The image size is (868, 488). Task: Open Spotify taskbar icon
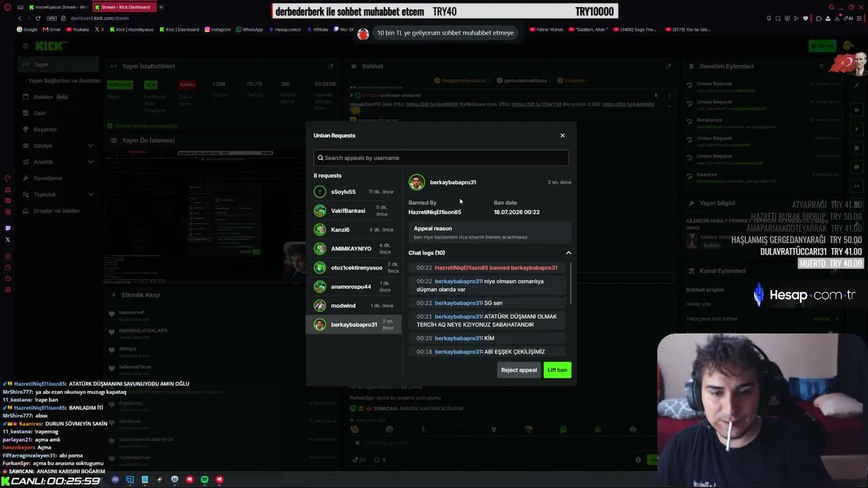(204, 480)
